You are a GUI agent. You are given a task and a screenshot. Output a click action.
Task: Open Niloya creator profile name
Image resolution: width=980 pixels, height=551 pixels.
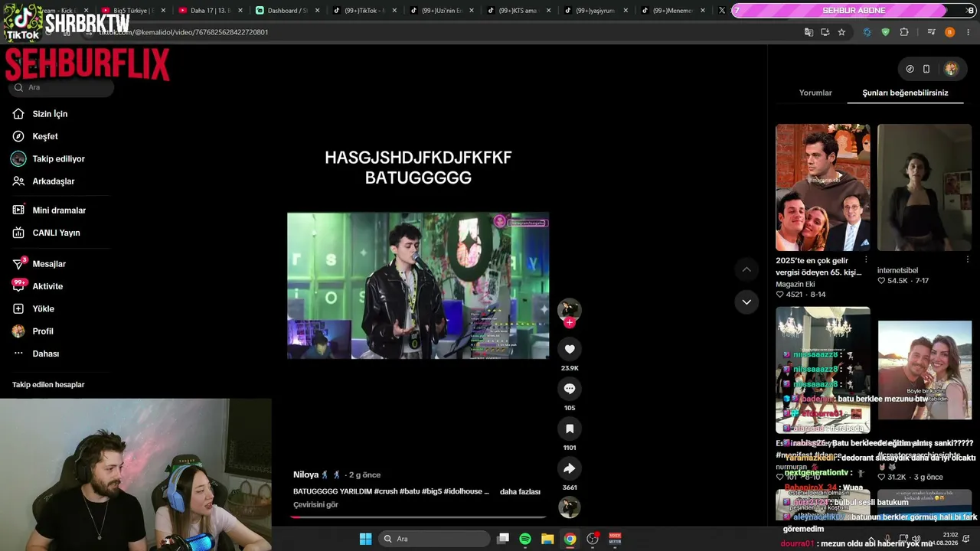coord(305,475)
